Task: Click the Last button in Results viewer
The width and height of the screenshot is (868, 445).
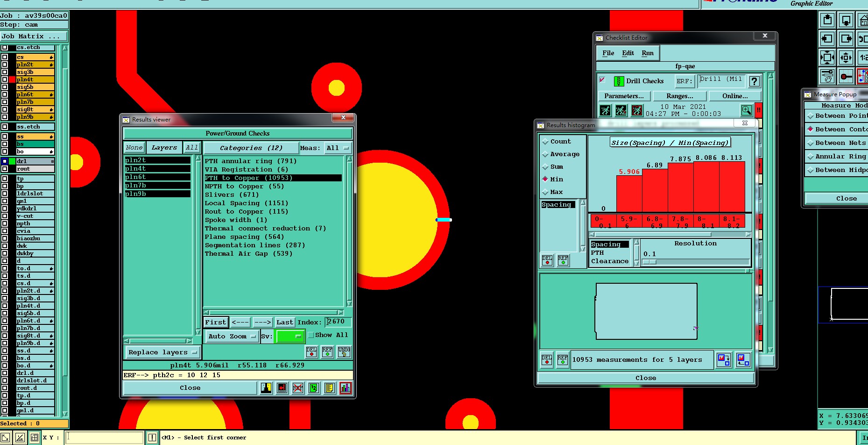Action: [285, 323]
